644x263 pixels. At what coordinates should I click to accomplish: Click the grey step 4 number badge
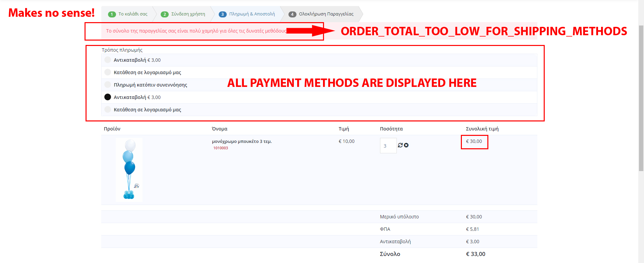(292, 14)
